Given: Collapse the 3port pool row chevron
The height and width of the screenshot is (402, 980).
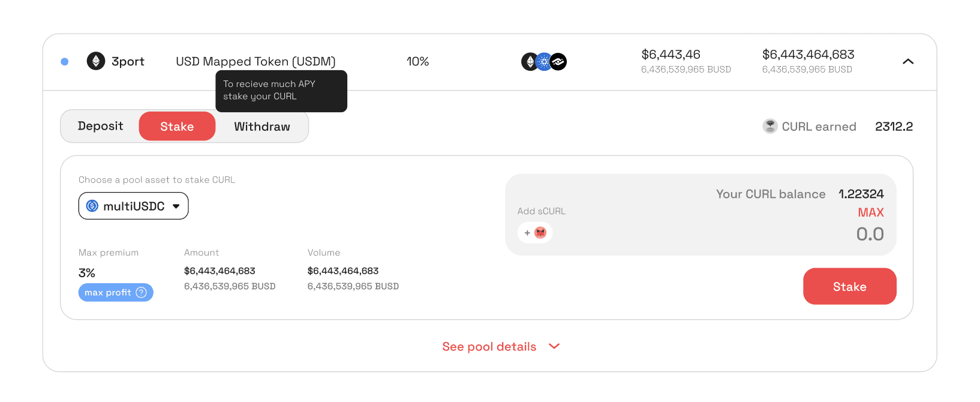Looking at the screenshot, I should [908, 62].
